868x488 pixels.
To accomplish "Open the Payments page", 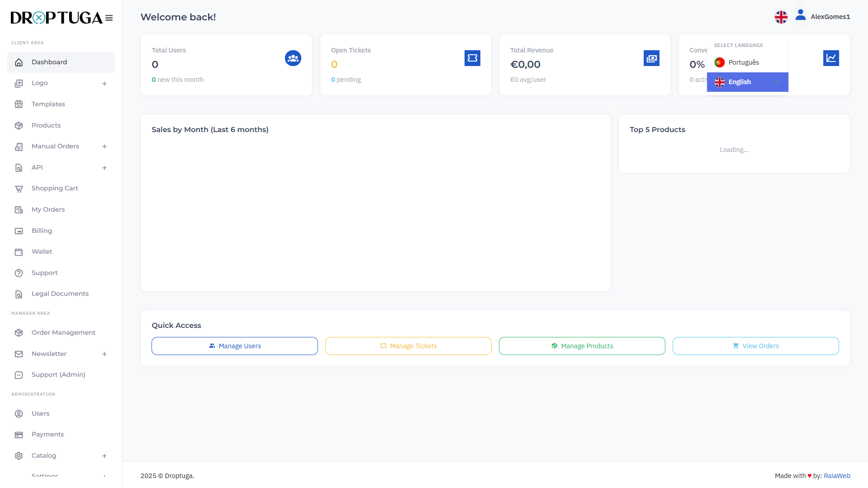I will click(61, 434).
